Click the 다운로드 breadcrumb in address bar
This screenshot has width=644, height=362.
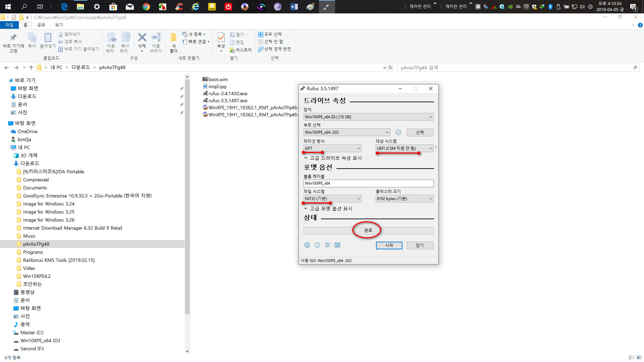(81, 67)
